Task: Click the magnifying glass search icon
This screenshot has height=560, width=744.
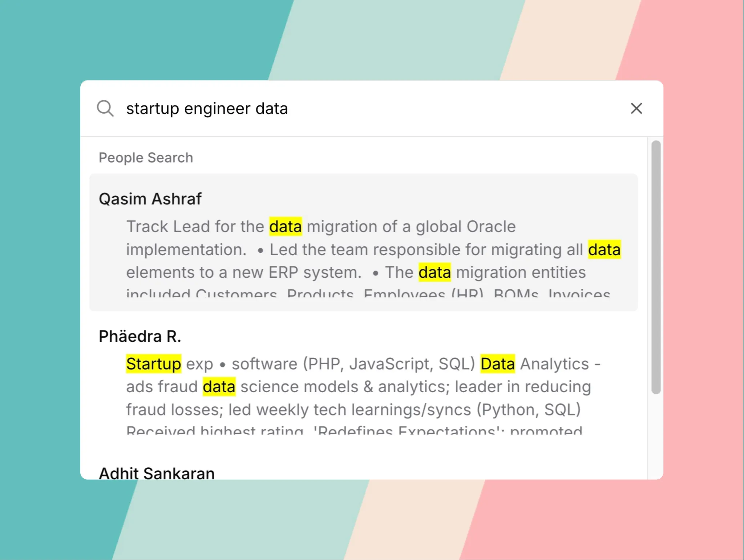Action: click(105, 108)
